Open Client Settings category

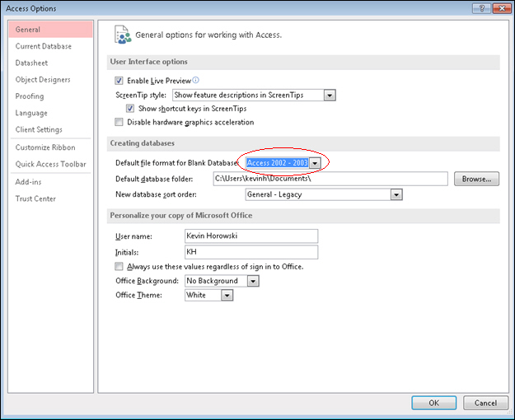click(51, 130)
